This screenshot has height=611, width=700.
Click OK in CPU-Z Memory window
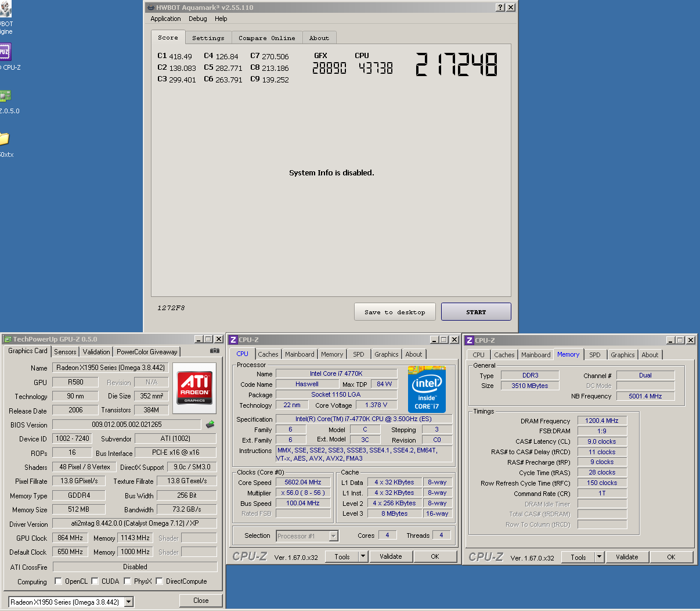tap(671, 557)
